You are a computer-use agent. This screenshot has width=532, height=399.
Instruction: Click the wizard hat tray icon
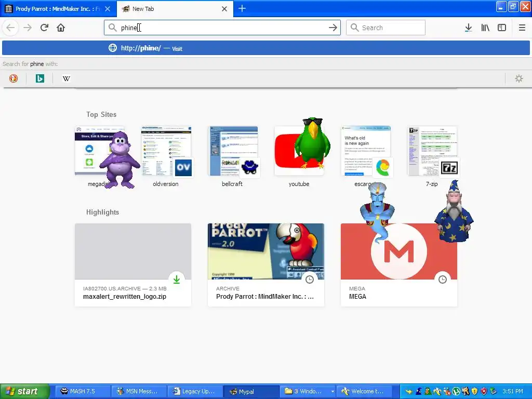(x=419, y=391)
